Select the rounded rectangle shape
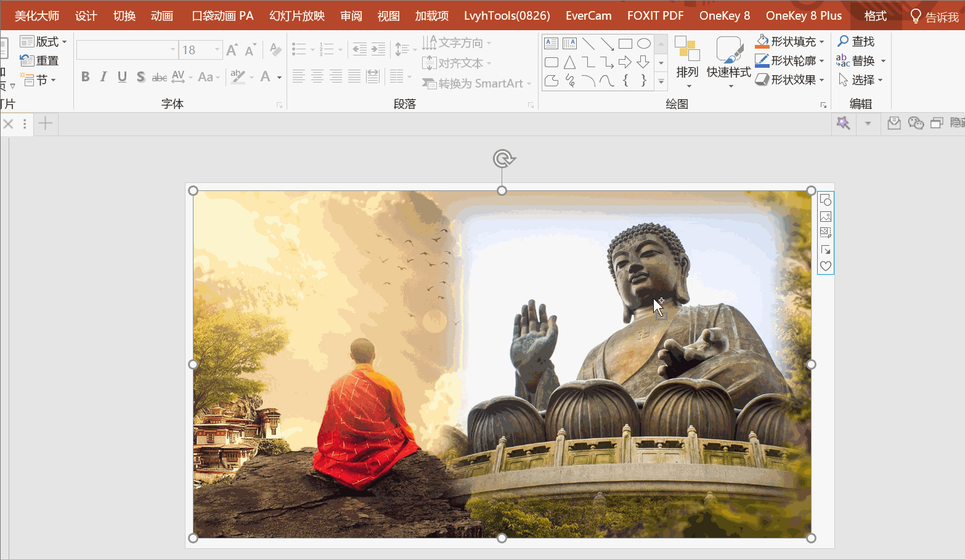965x560 pixels. coord(552,62)
